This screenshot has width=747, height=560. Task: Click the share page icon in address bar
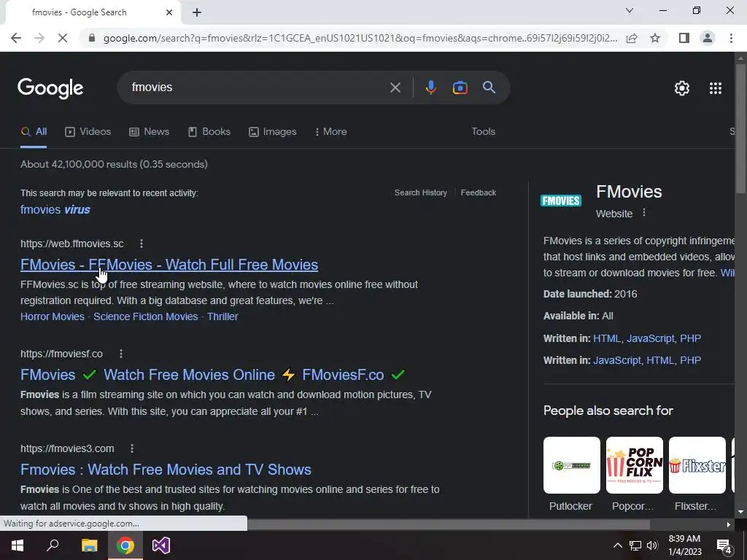(632, 38)
